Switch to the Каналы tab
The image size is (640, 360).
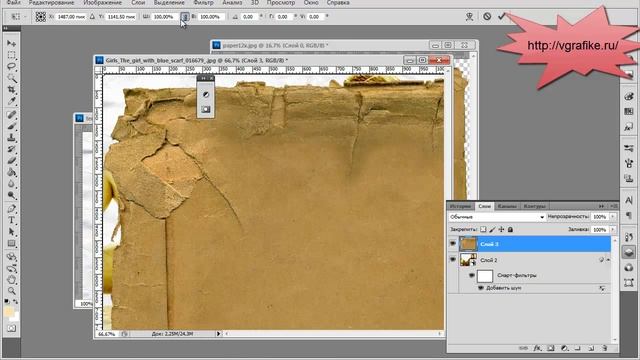[x=507, y=206]
